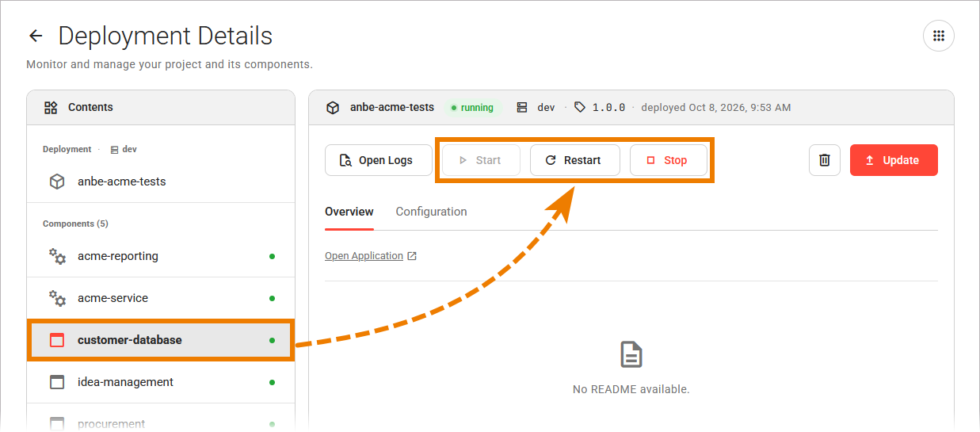Click the acme-reporting gears icon
The width and height of the screenshot is (980, 432).
[57, 256]
